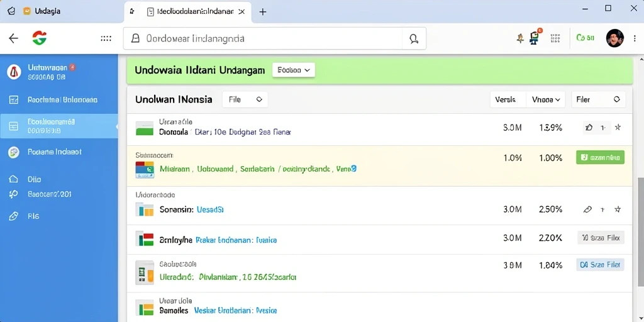Open the Filer dropdown at right
This screenshot has height=322, width=644.
599,99
